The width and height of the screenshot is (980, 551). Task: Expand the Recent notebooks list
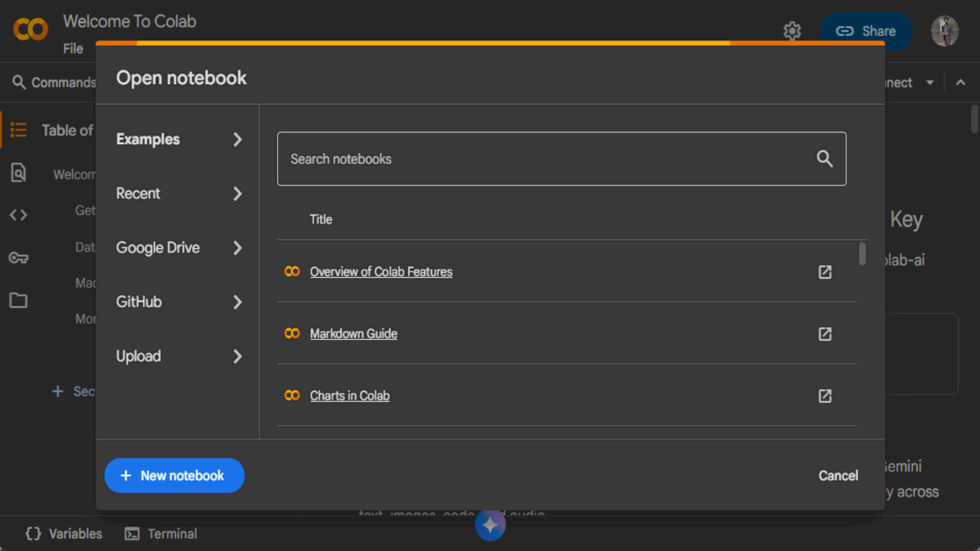178,194
